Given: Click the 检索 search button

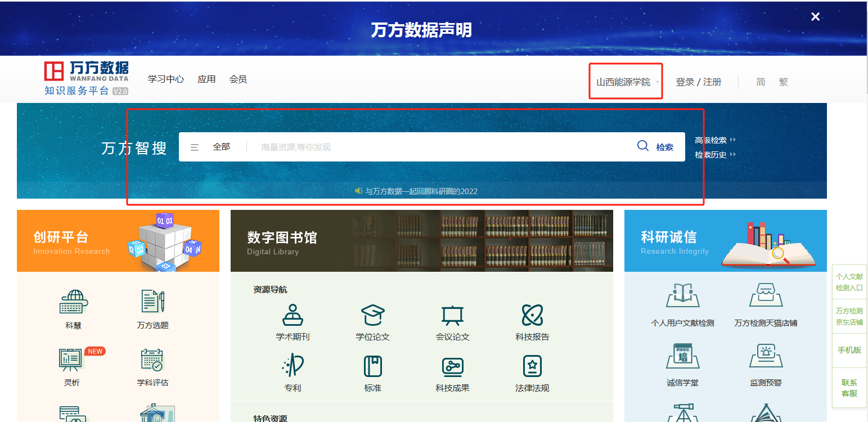Looking at the screenshot, I should click(655, 147).
